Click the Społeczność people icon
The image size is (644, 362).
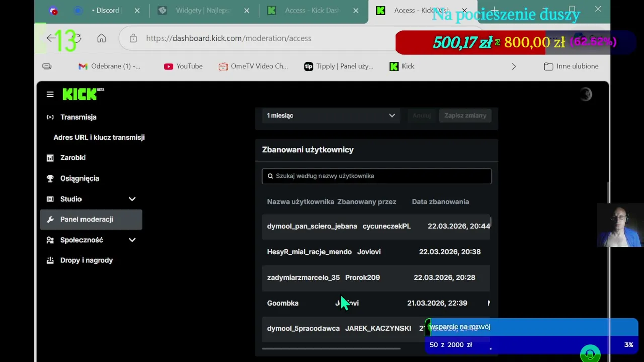50,240
